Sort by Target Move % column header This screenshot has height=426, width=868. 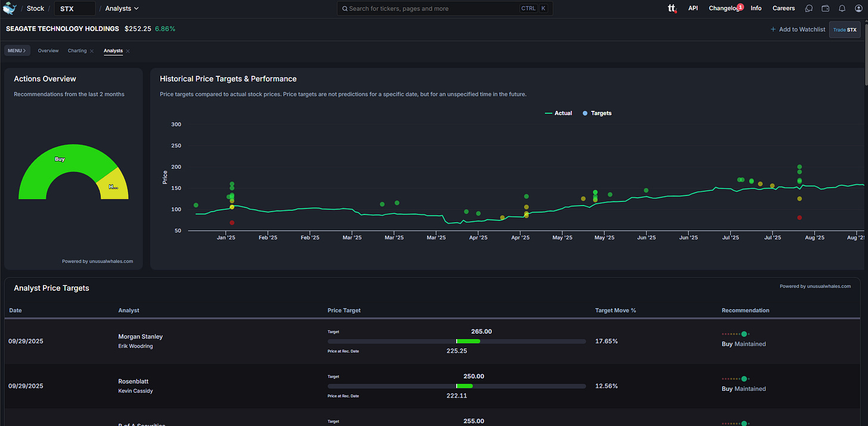(616, 310)
